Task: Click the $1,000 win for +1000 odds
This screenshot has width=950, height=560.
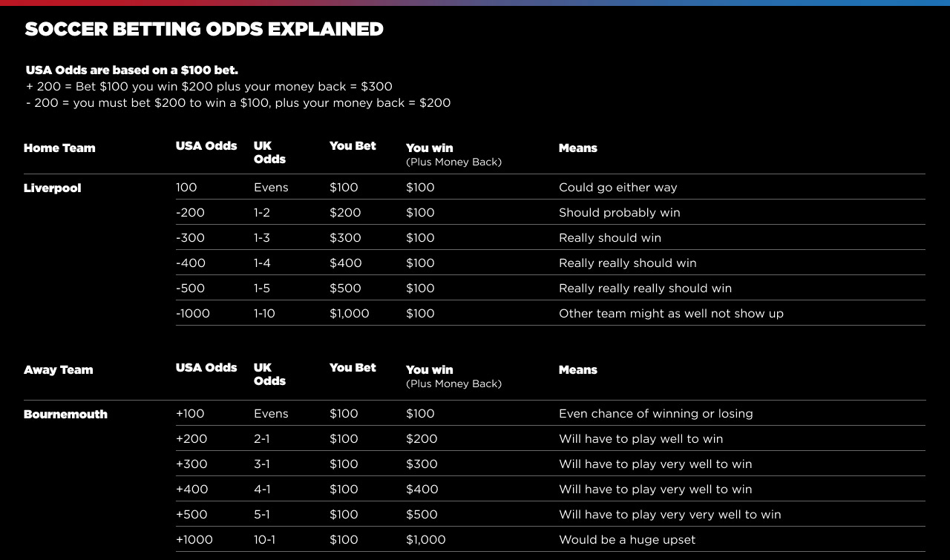Action: pos(426,540)
